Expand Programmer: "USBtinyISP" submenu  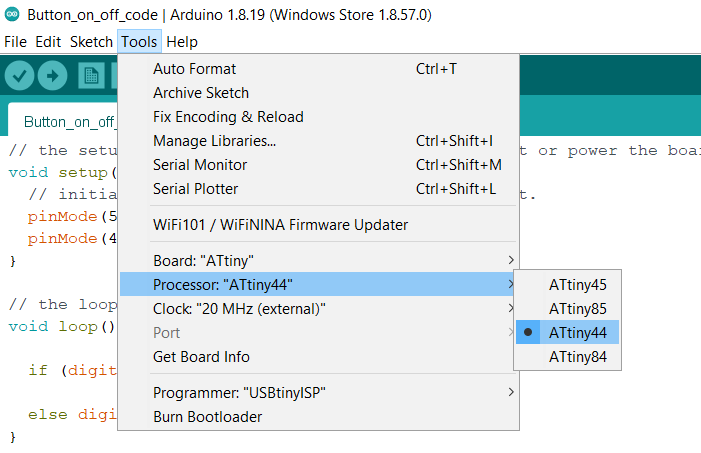(x=319, y=393)
